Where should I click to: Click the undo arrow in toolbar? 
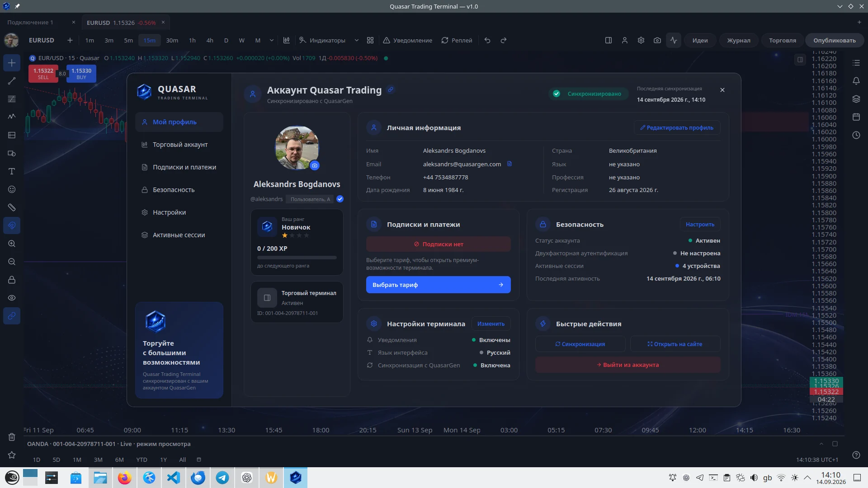[487, 40]
